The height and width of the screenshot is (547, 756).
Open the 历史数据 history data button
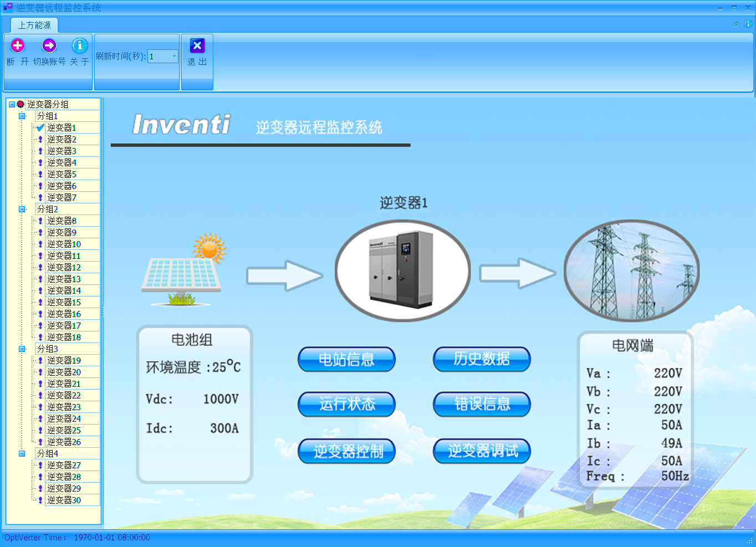click(481, 360)
